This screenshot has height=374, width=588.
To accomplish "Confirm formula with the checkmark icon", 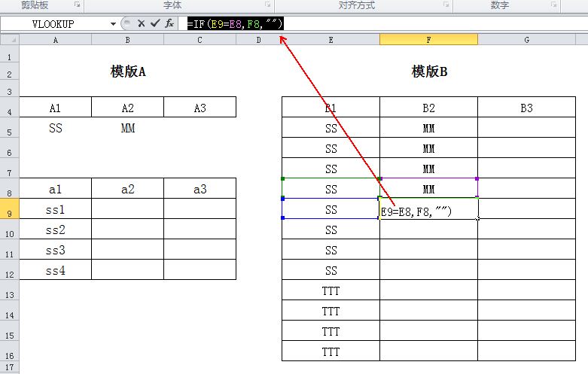I will click(x=155, y=23).
